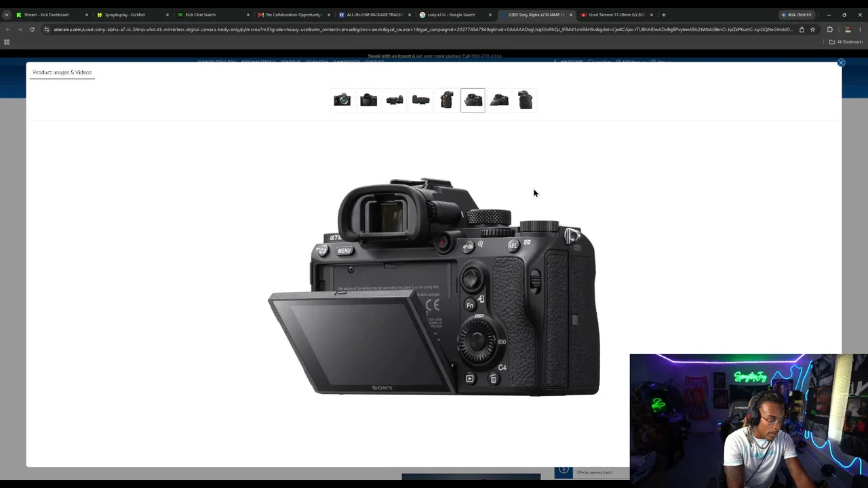This screenshot has height=488, width=868.
Task: View the rear view camera thumbnail
Action: click(x=368, y=100)
